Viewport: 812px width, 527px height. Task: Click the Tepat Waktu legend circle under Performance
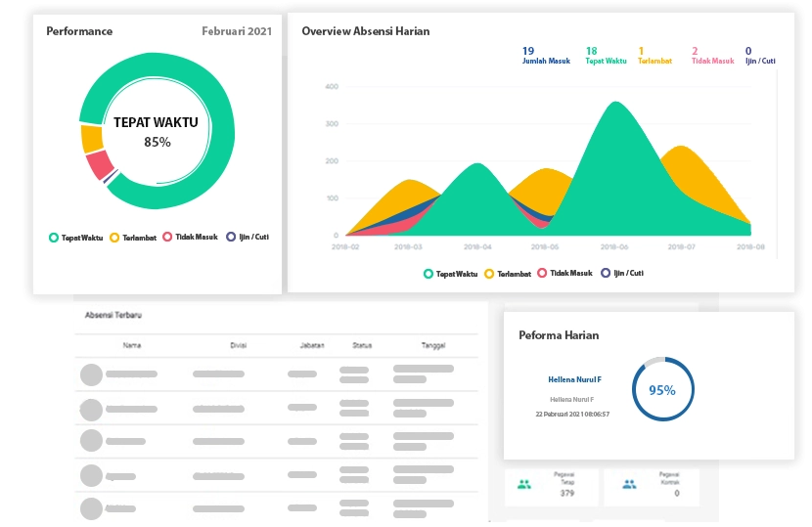pos(54,238)
